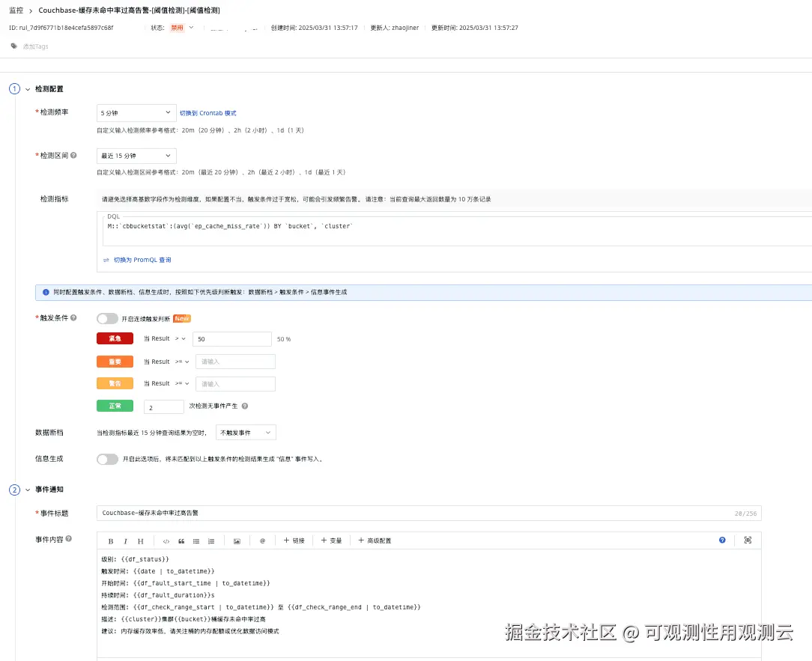Click the step 1 circle for 检测配置
This screenshot has width=812, height=661.
[14, 89]
